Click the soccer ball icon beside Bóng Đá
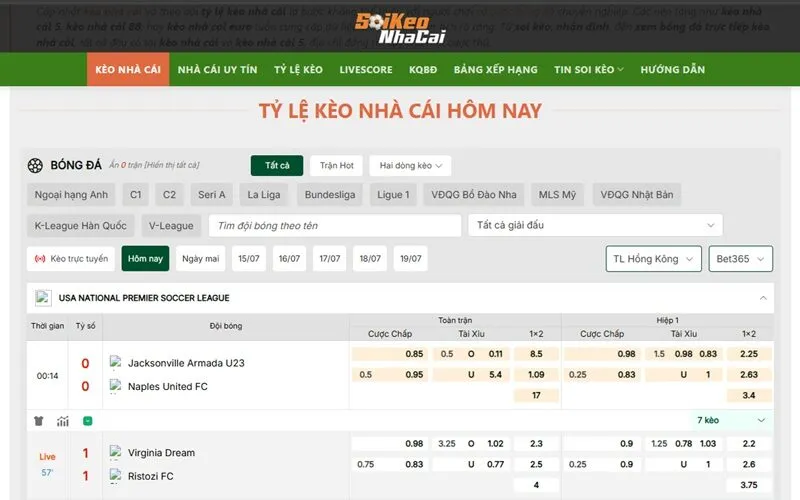The width and height of the screenshot is (800, 500). pyautogui.click(x=36, y=165)
